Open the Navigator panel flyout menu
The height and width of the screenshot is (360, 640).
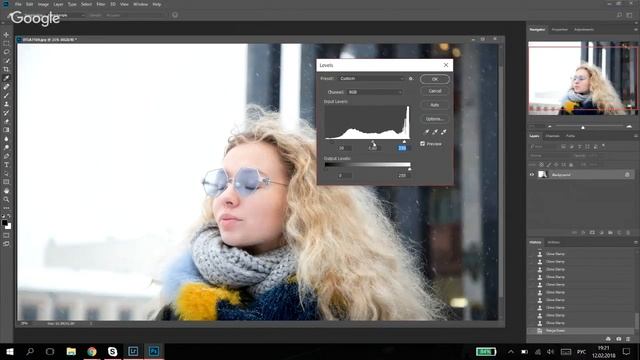pos(636,29)
